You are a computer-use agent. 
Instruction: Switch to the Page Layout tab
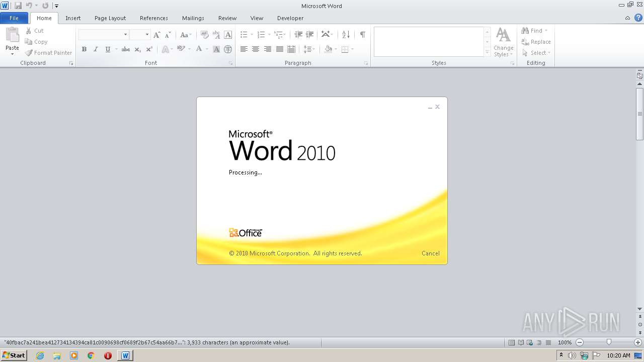pyautogui.click(x=110, y=18)
